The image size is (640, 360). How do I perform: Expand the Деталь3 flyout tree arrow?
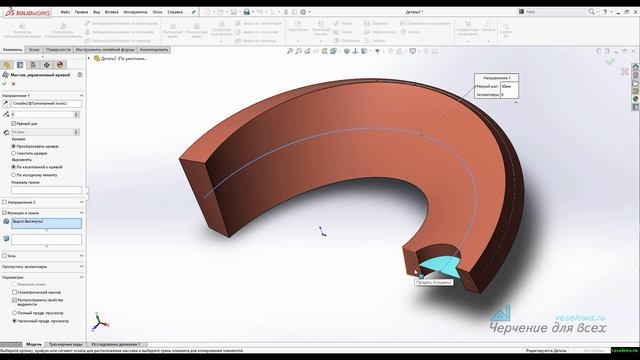pyautogui.click(x=89, y=58)
